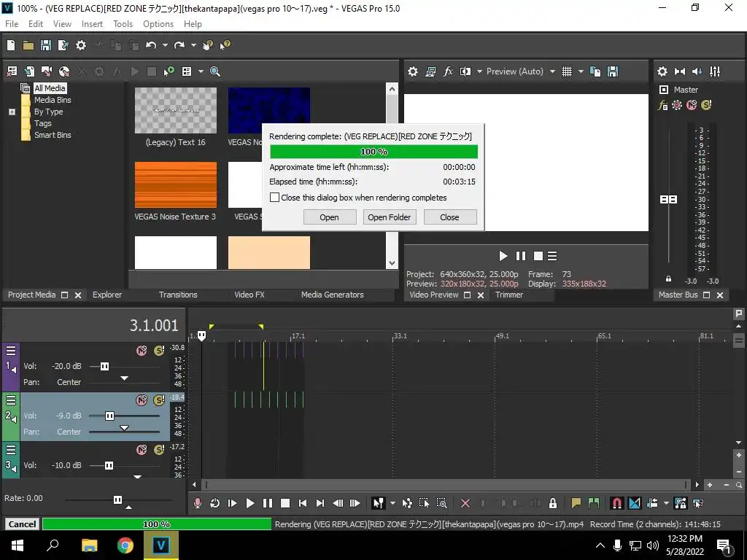Click Open button in render dialog
The image size is (747, 560).
coord(329,217)
